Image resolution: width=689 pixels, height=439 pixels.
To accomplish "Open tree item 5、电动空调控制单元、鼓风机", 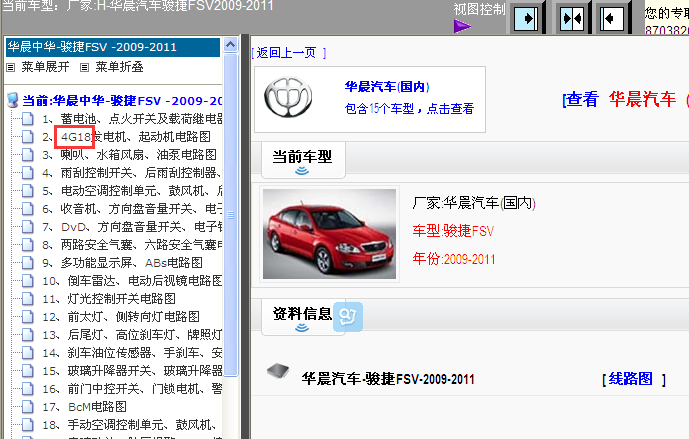I will (132, 191).
